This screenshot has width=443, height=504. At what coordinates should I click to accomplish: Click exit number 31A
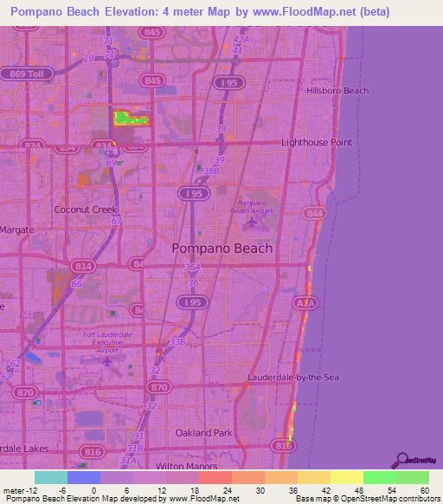coord(128,461)
